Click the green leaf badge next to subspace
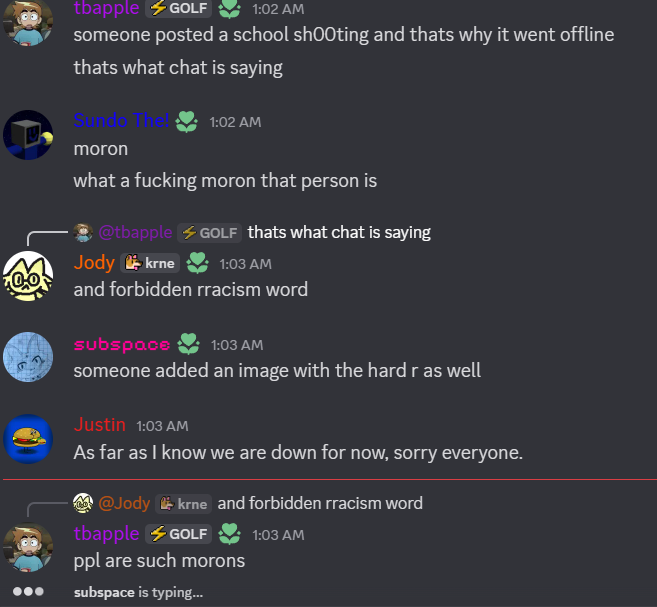The height and width of the screenshot is (607, 657). (x=189, y=344)
